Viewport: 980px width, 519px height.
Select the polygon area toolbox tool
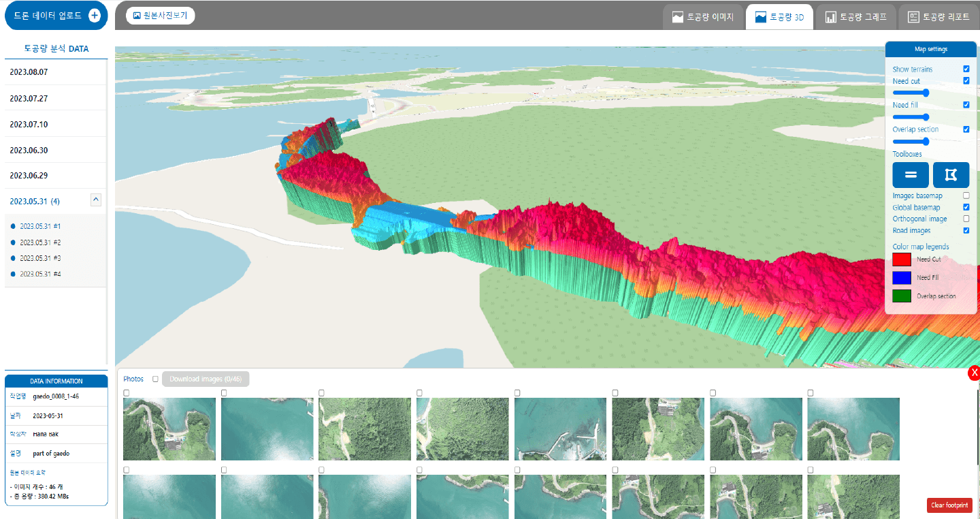click(x=951, y=175)
